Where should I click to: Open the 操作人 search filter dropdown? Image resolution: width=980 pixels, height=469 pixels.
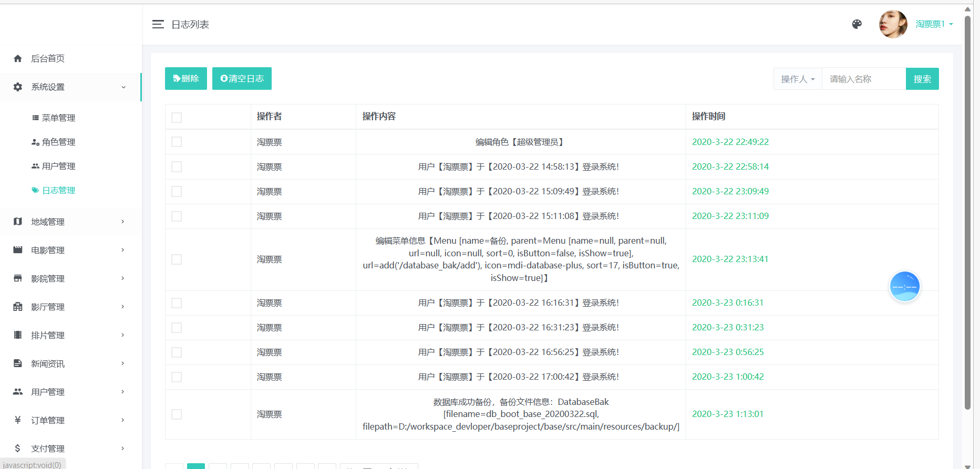pos(797,79)
